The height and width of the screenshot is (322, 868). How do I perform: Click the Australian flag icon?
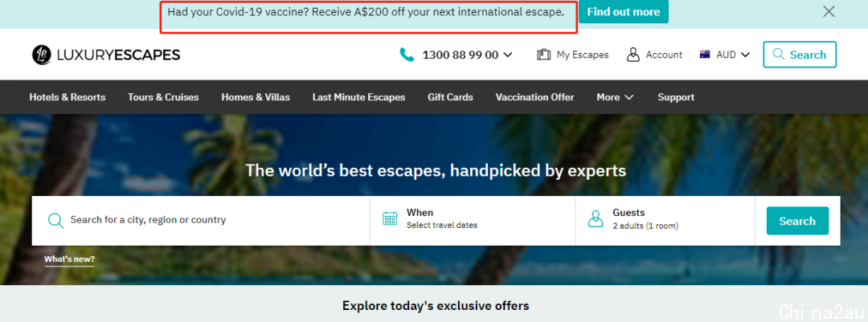click(705, 55)
